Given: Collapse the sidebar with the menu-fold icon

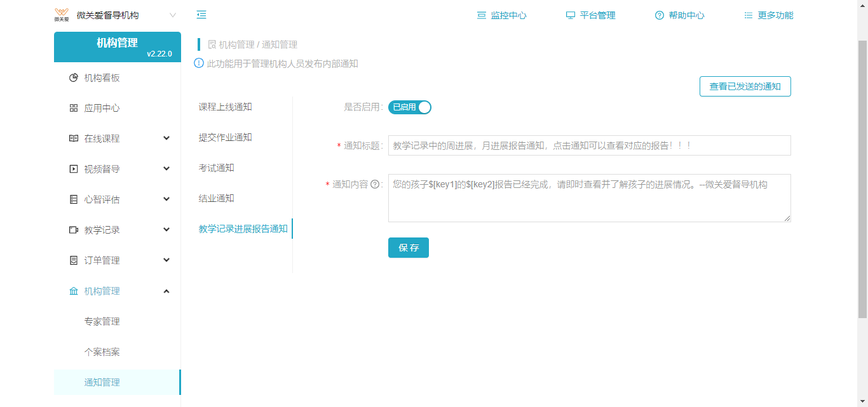Looking at the screenshot, I should [201, 15].
